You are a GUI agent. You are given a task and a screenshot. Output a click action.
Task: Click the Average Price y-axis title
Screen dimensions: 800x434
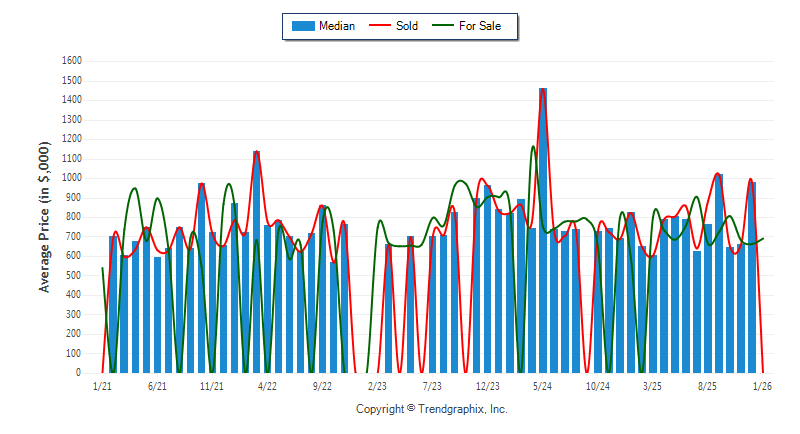[44, 216]
